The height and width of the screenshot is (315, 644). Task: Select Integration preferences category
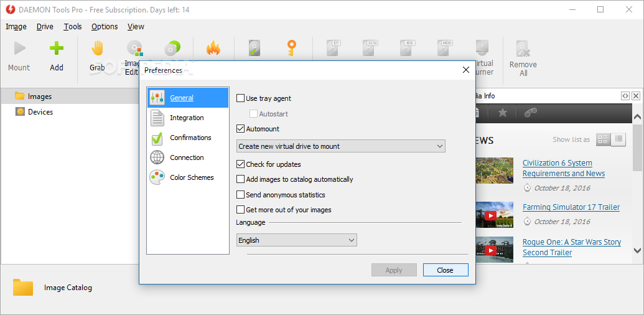click(188, 118)
